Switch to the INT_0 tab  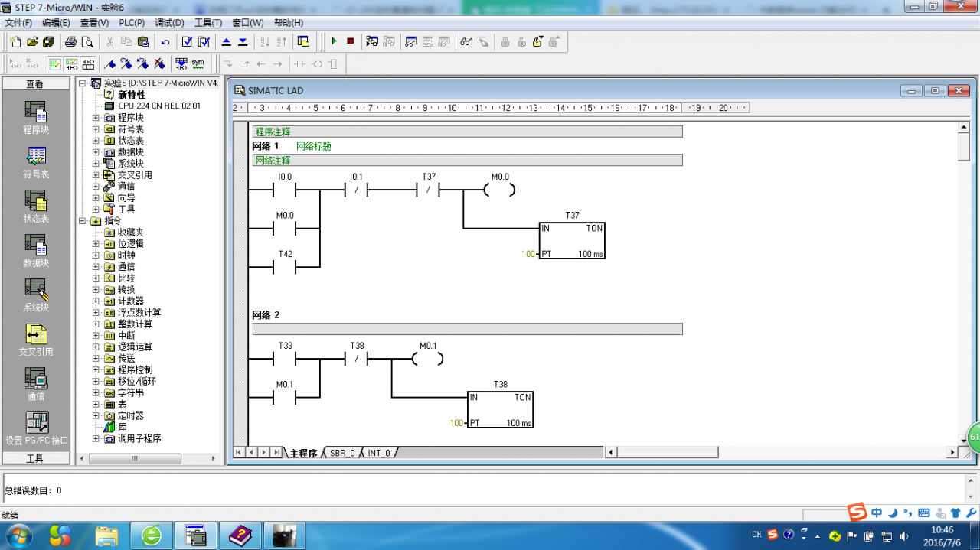[x=379, y=453]
